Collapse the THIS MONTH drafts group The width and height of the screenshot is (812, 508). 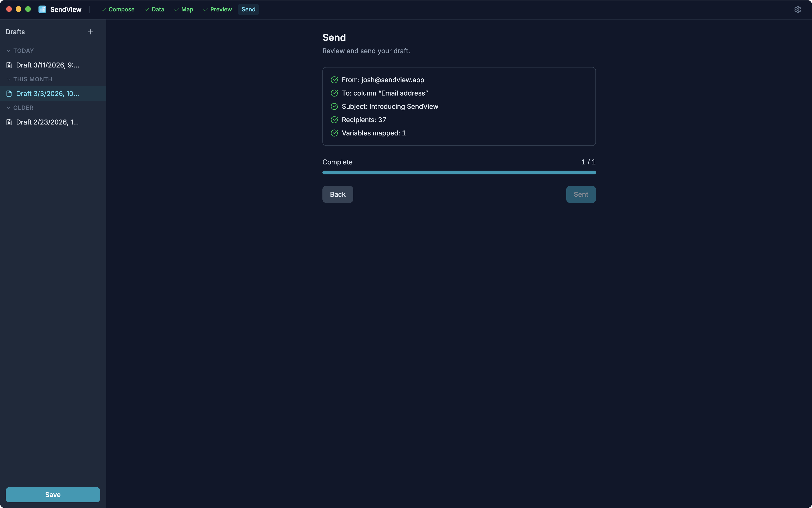9,79
